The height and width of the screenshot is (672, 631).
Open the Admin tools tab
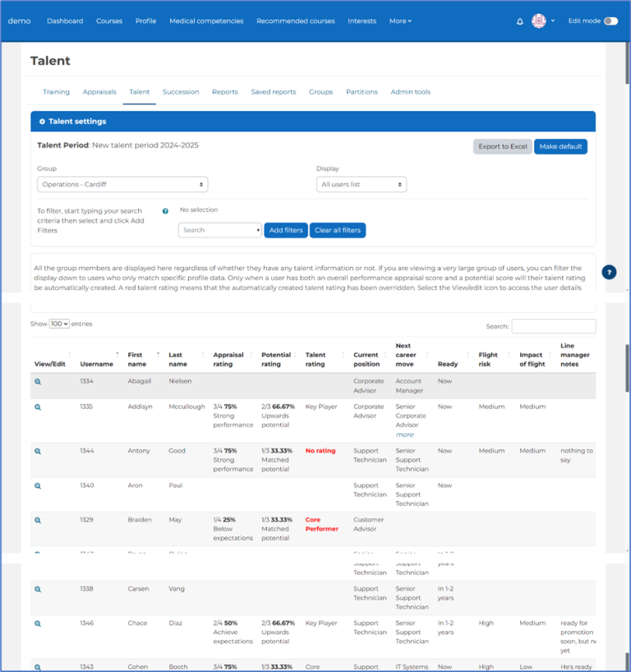pos(411,92)
